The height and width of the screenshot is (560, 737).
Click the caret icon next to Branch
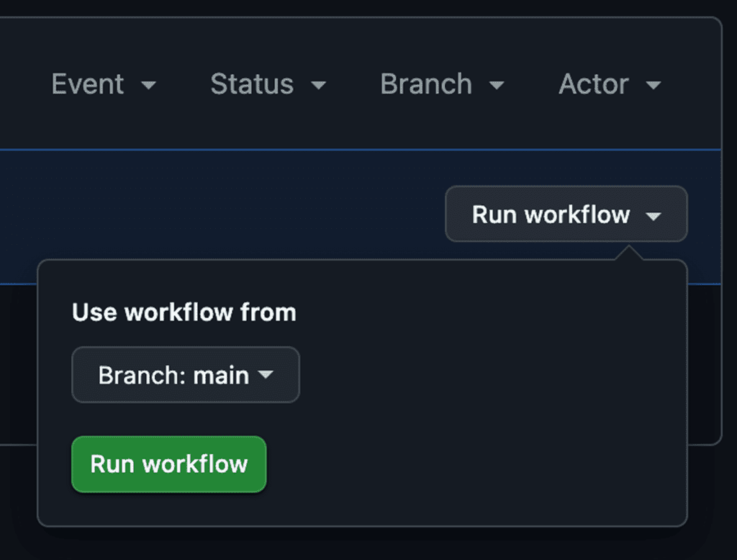(497, 86)
